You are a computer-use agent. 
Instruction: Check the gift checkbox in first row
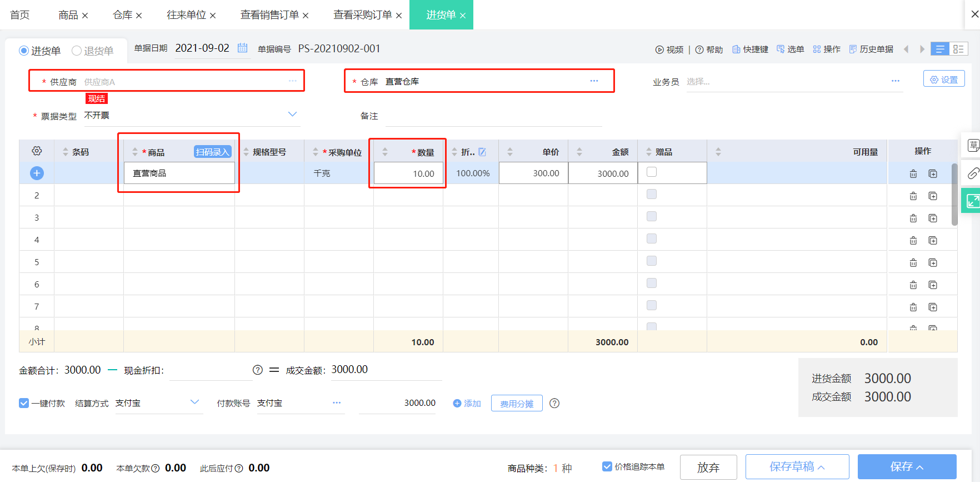652,172
